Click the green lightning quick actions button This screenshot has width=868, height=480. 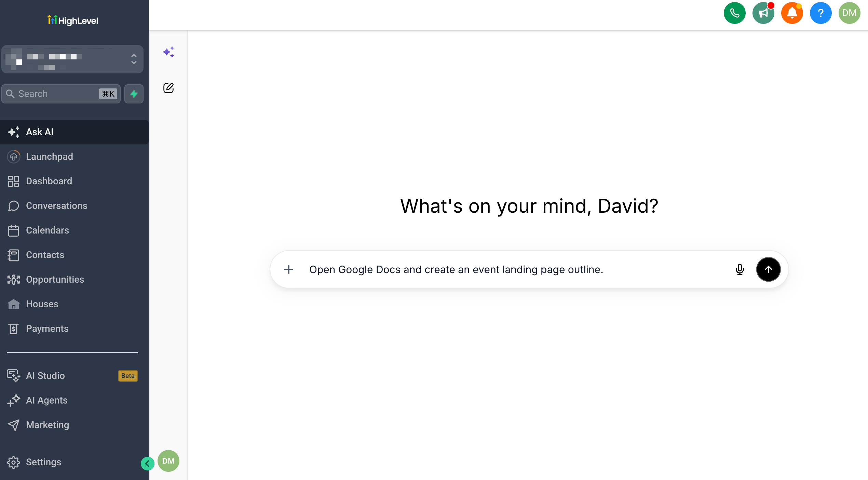coord(134,94)
